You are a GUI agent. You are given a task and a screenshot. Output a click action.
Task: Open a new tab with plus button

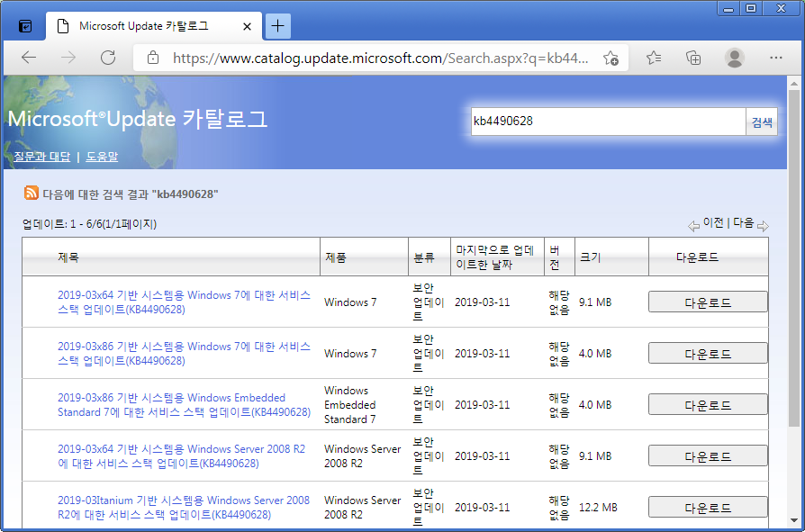pyautogui.click(x=277, y=25)
